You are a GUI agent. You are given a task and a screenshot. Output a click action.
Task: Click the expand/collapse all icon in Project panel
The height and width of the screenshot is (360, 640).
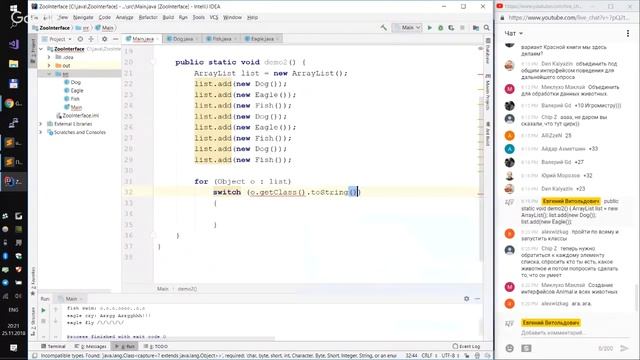coord(91,39)
